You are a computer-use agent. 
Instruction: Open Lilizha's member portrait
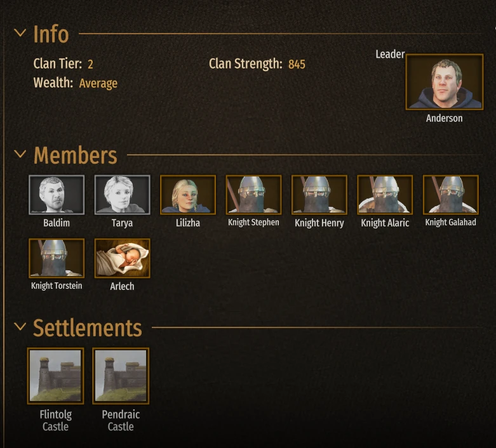point(188,195)
